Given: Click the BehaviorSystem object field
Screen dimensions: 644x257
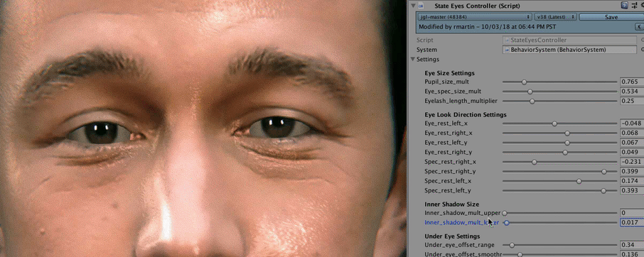Looking at the screenshot, I should (569, 50).
